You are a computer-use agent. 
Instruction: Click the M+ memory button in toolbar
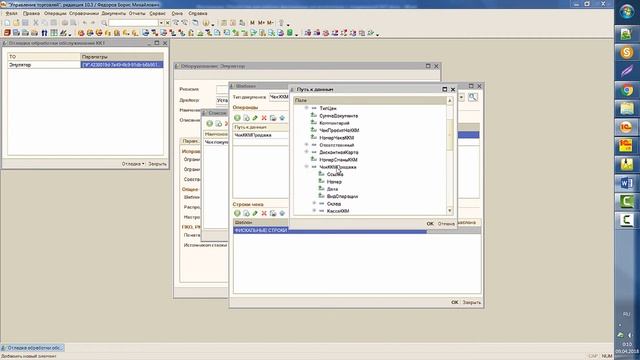click(261, 23)
